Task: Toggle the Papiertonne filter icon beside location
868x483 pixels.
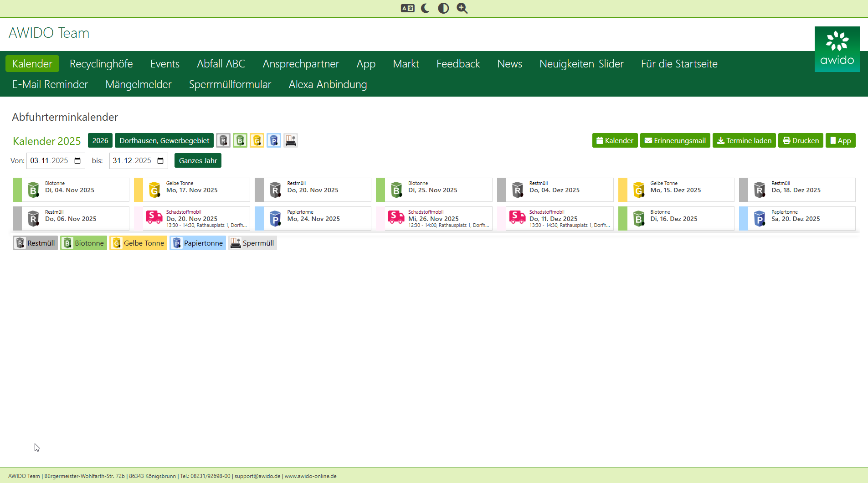Action: pos(274,141)
